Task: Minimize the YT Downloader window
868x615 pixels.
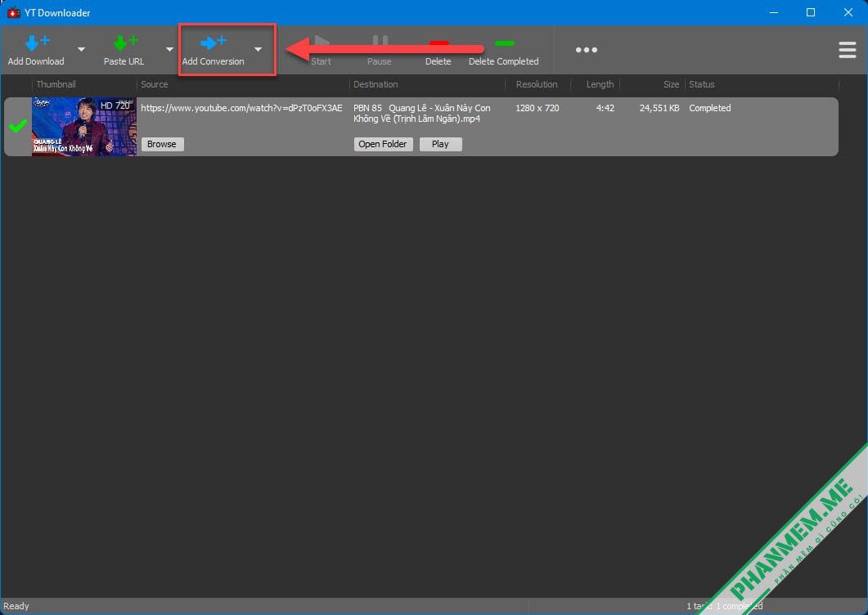Action: 774,12
